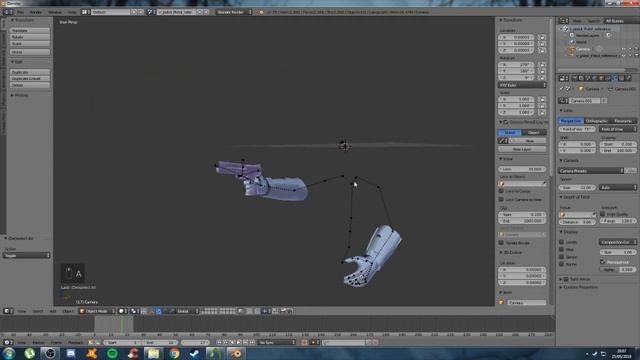Click the Translate button in tool shelf

[30, 31]
